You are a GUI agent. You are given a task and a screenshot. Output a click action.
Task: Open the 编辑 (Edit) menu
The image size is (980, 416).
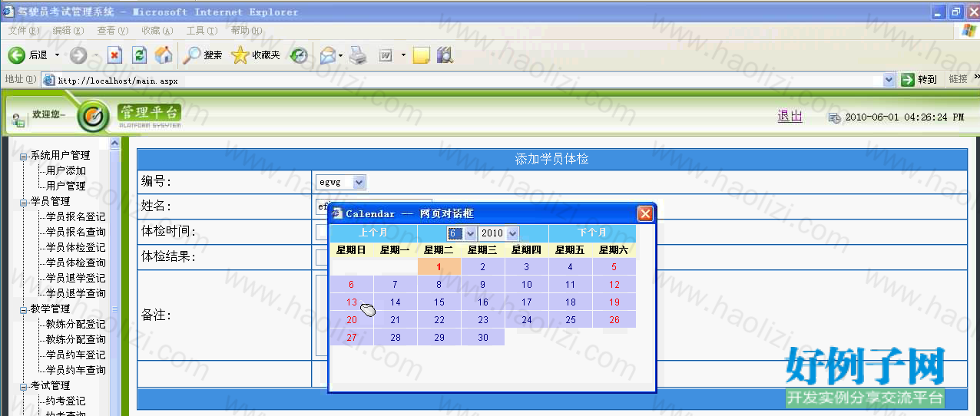(x=68, y=31)
